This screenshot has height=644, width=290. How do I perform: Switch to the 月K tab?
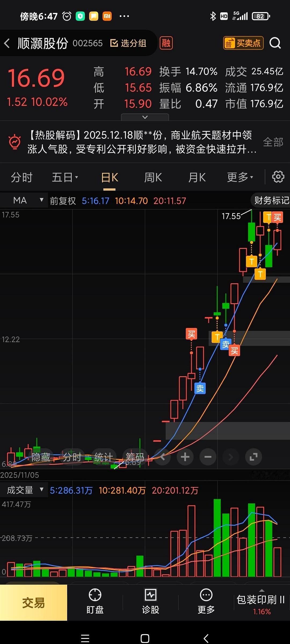197,177
